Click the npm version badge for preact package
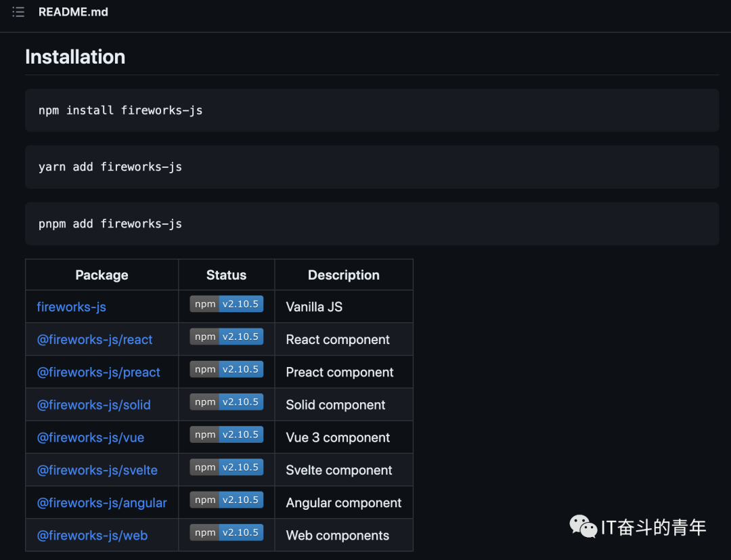This screenshot has height=560, width=731. point(226,369)
